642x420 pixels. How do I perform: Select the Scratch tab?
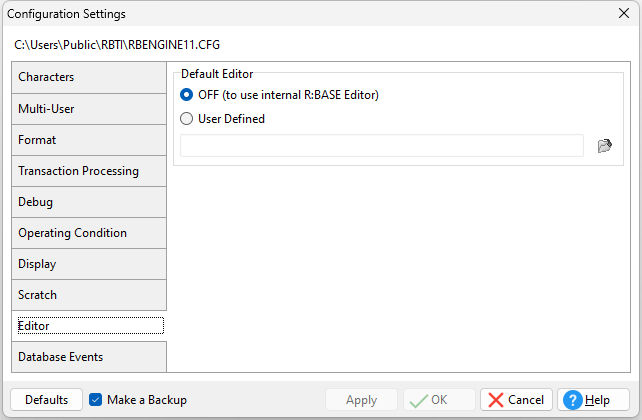pyautogui.click(x=89, y=295)
